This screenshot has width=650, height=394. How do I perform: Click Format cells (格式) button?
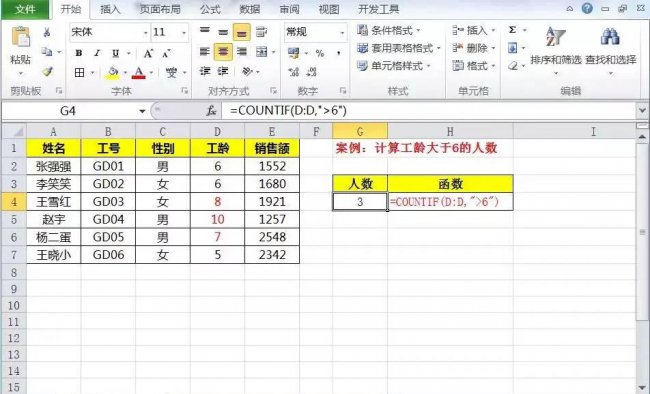[474, 66]
